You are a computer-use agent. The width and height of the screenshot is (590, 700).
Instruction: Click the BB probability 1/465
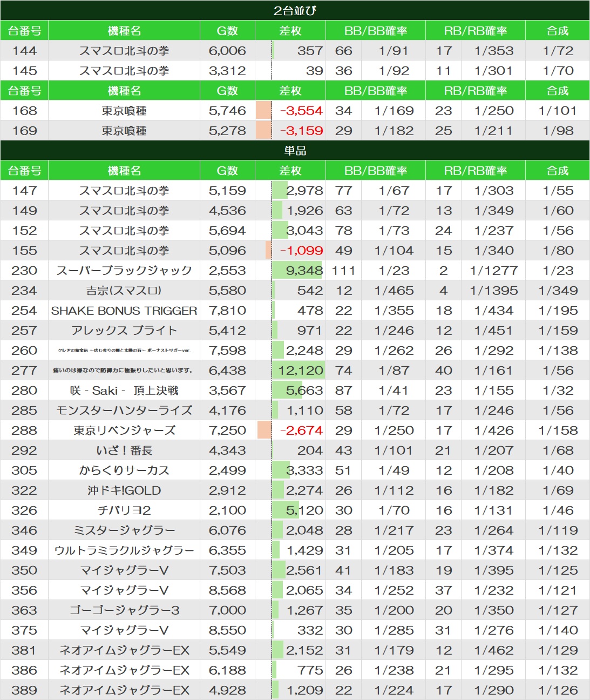pyautogui.click(x=394, y=291)
